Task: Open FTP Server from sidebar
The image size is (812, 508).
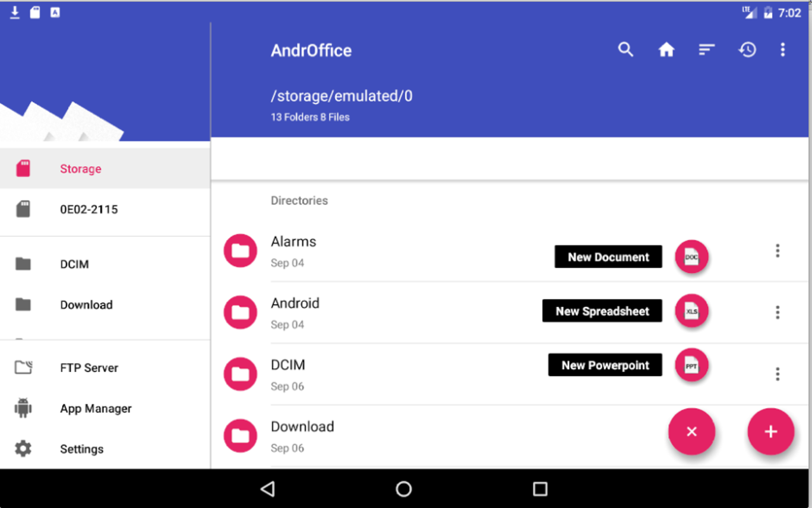Action: (x=105, y=368)
